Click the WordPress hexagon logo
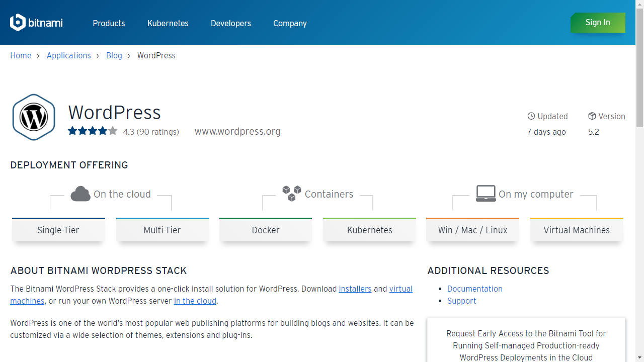Image resolution: width=644 pixels, height=362 pixels. (34, 117)
